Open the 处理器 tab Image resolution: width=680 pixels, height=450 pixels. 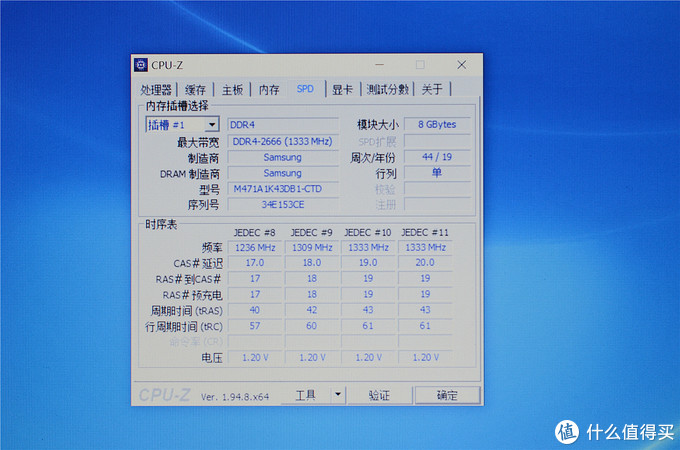(156, 90)
